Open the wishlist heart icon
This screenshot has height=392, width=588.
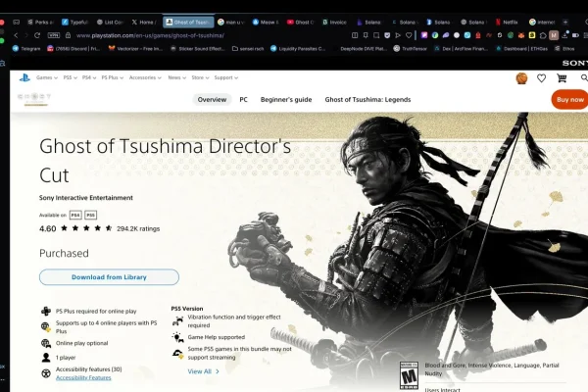pyautogui.click(x=541, y=77)
